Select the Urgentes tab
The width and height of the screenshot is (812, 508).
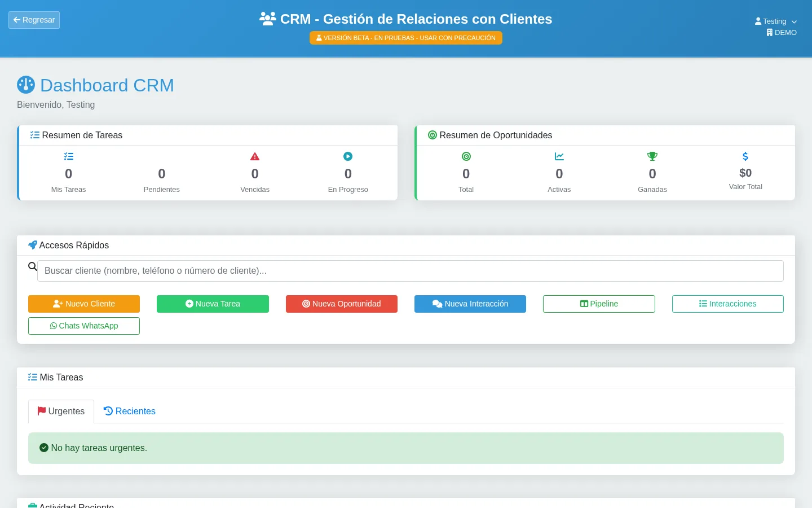pyautogui.click(x=61, y=411)
